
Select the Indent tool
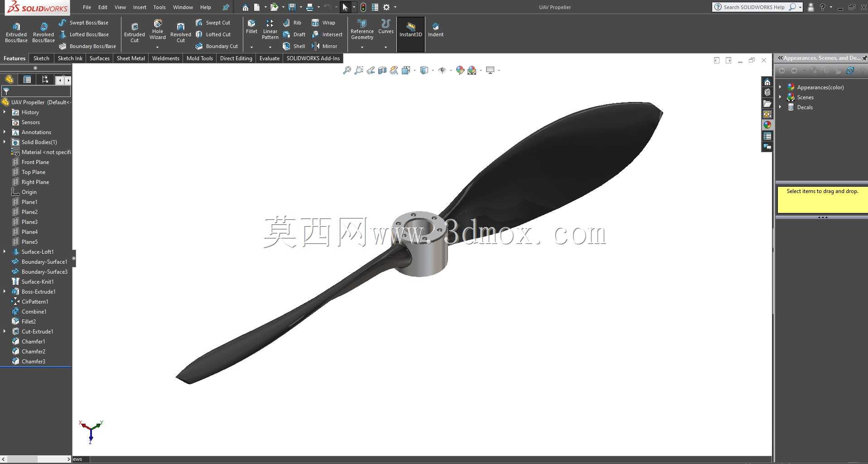pyautogui.click(x=435, y=29)
